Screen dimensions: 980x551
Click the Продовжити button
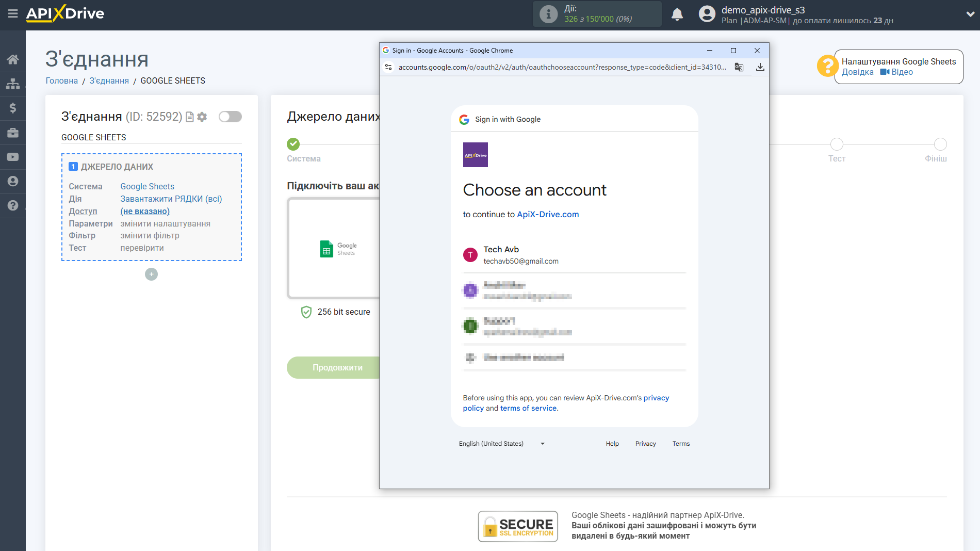(x=337, y=367)
